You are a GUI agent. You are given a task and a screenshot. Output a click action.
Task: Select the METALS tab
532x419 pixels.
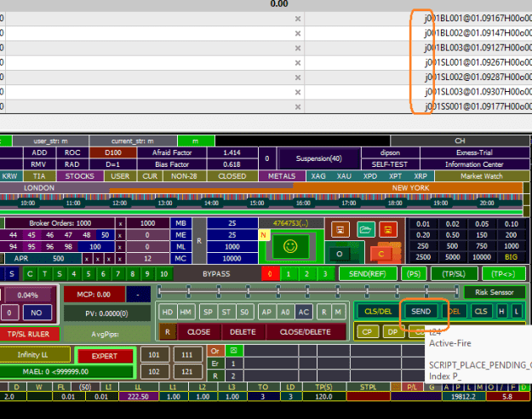pyautogui.click(x=282, y=176)
